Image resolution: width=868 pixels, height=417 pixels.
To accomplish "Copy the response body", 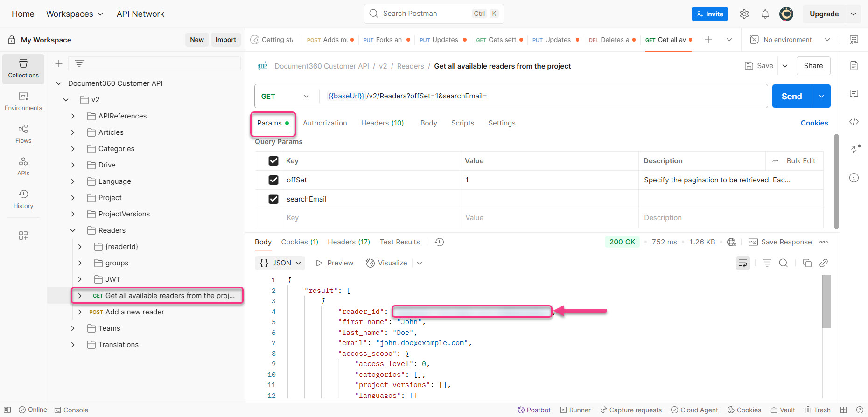I will point(807,263).
